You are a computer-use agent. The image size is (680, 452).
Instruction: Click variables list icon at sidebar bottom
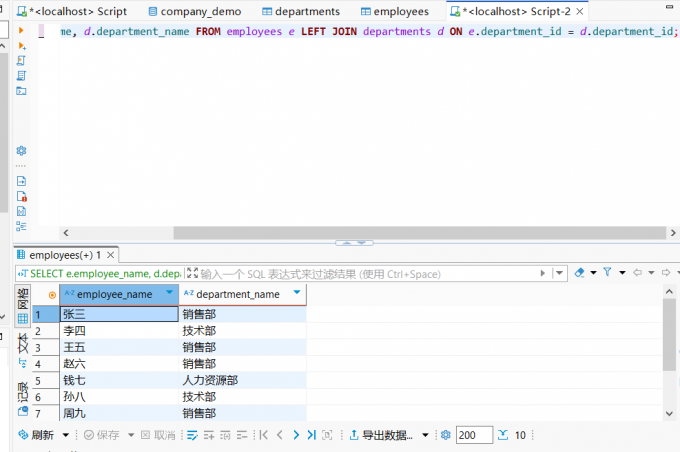[x=21, y=226]
